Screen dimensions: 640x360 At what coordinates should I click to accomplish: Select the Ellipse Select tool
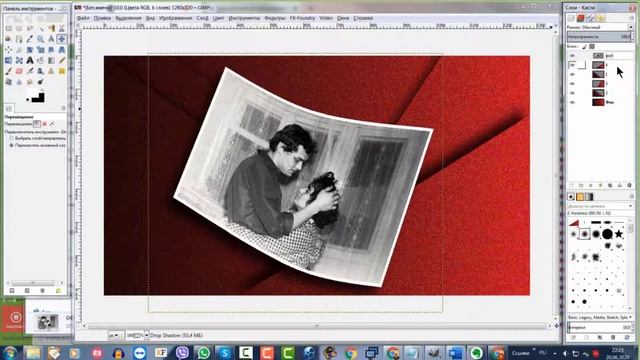pyautogui.click(x=19, y=29)
